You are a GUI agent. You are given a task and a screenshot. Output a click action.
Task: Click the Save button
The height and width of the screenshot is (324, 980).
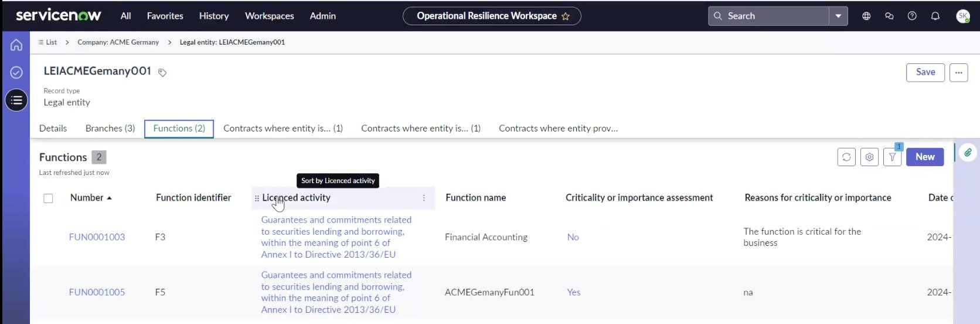pyautogui.click(x=925, y=72)
